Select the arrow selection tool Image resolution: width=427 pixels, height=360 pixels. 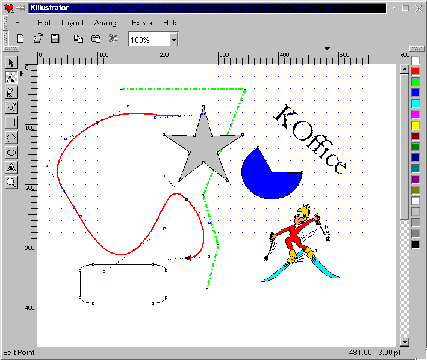[11, 63]
